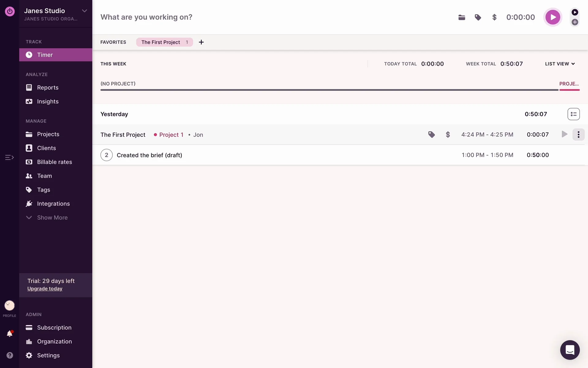
Task: Open notifications bell icon
Action: (x=9, y=334)
